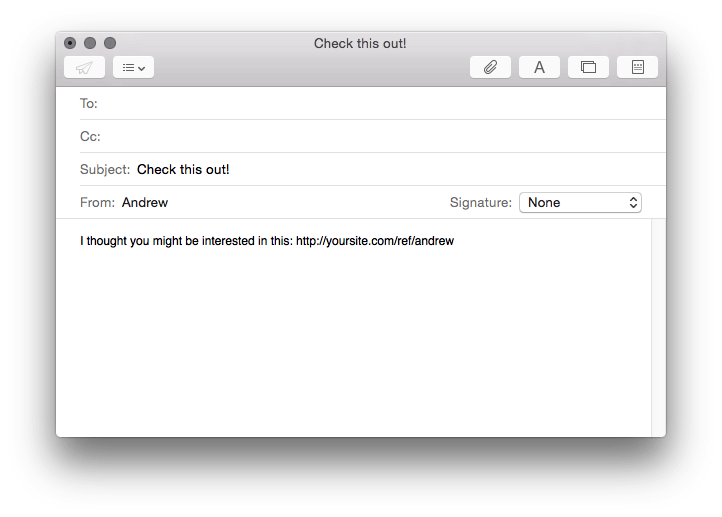The width and height of the screenshot is (722, 517).
Task: Attach a file with the paperclip icon
Action: coord(490,67)
